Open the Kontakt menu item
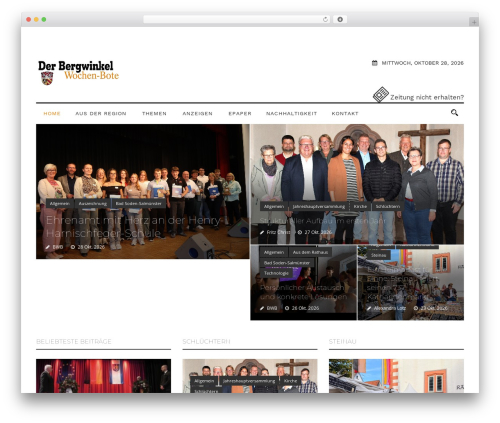Screen dimensions: 500x423 point(345,114)
